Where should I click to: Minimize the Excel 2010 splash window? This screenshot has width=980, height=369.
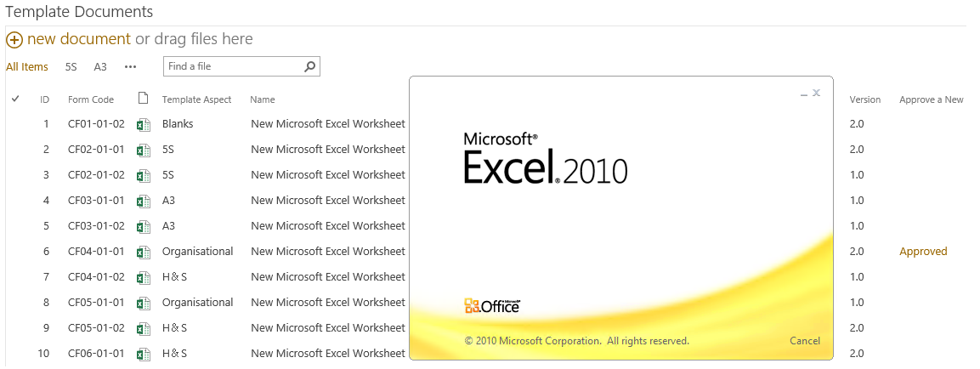tap(803, 94)
